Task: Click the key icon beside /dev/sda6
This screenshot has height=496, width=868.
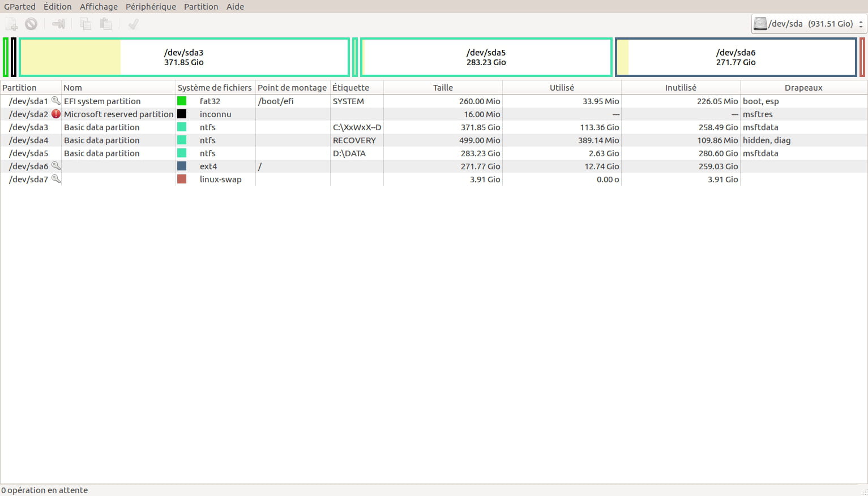Action: click(x=55, y=166)
